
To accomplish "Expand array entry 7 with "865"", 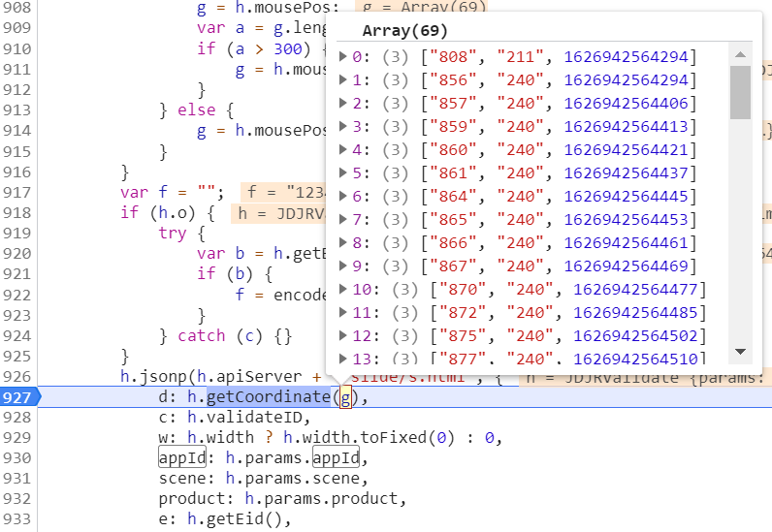I will (343, 219).
